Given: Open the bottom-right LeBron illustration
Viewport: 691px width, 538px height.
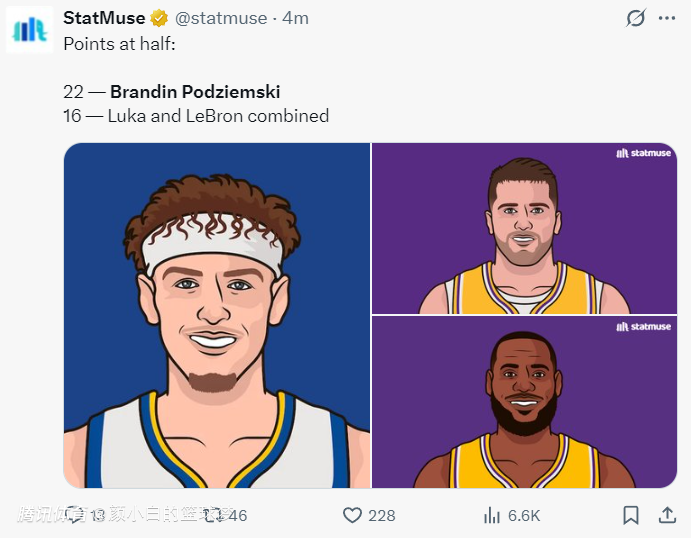Looking at the screenshot, I should click(x=525, y=402).
